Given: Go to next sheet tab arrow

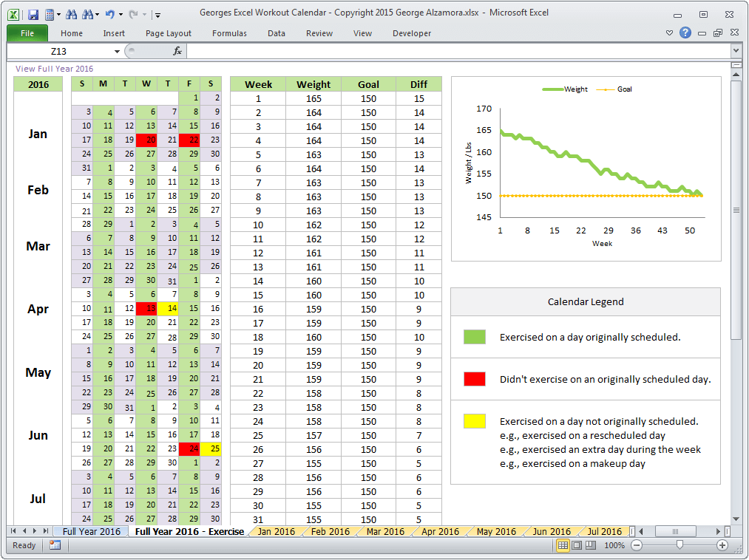Looking at the screenshot, I should (35, 531).
